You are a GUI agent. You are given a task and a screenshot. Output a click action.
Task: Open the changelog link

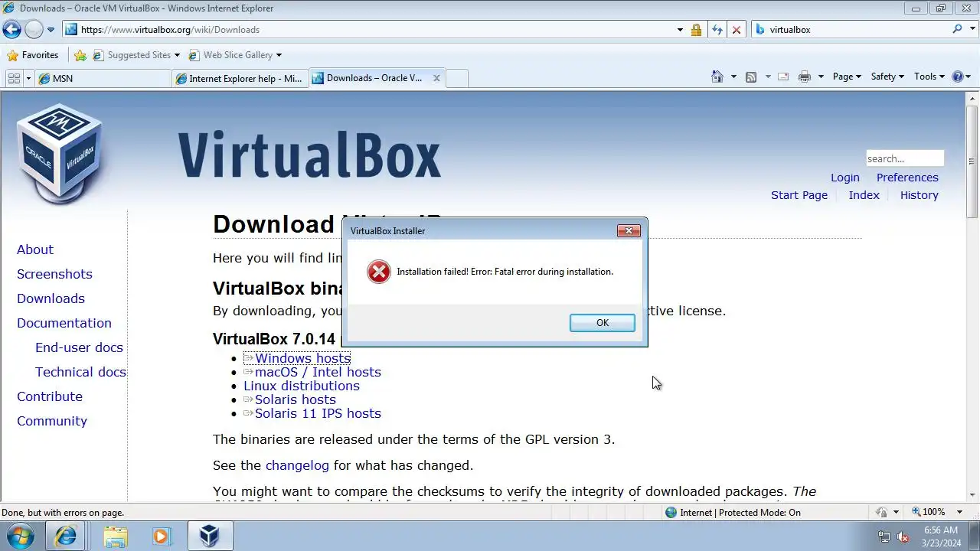tap(297, 465)
